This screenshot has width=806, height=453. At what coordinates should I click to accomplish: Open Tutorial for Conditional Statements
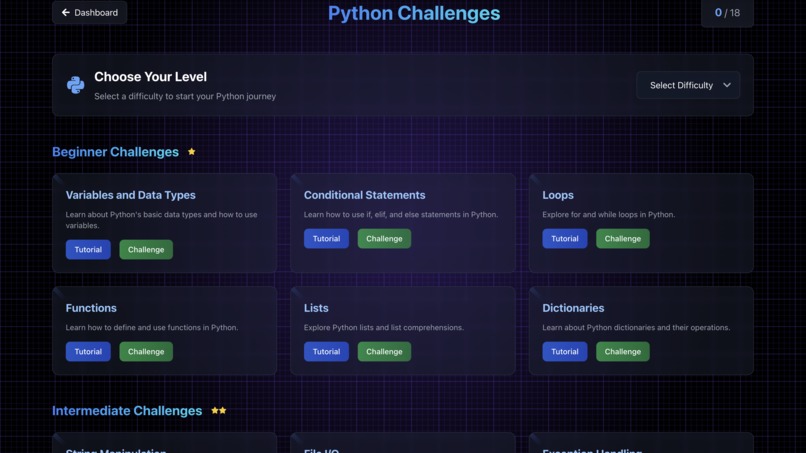[326, 239]
